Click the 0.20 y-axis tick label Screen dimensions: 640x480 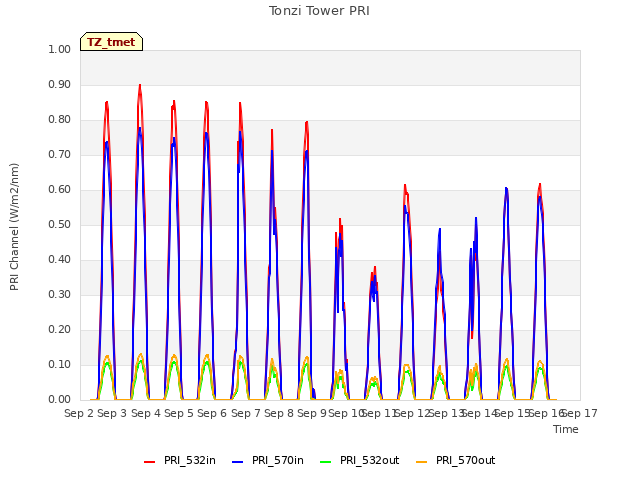coord(60,329)
